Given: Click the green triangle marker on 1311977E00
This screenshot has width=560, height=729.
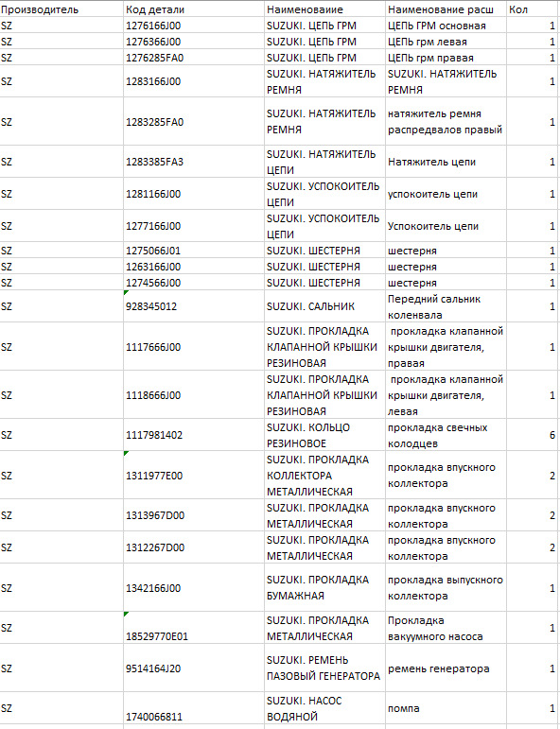Looking at the screenshot, I should pos(126,453).
